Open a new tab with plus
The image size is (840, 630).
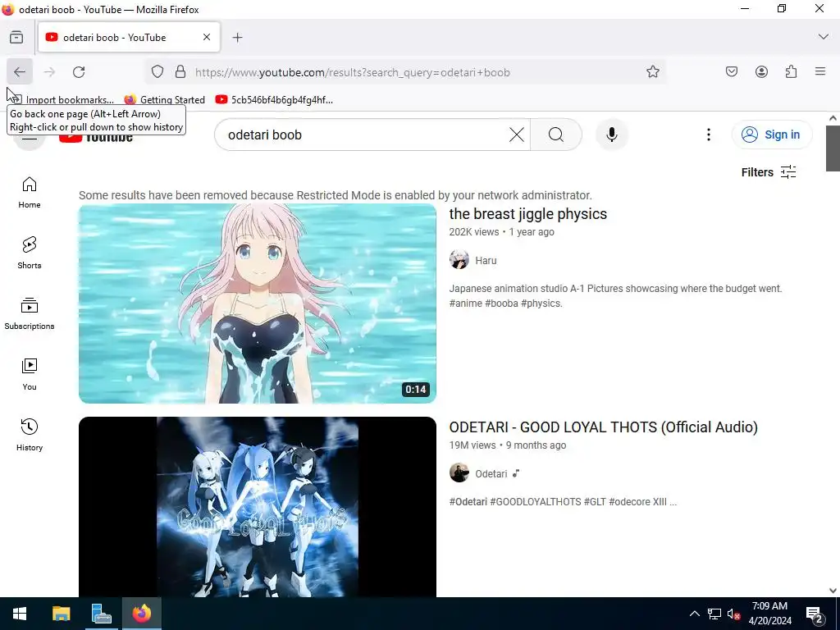tap(237, 38)
